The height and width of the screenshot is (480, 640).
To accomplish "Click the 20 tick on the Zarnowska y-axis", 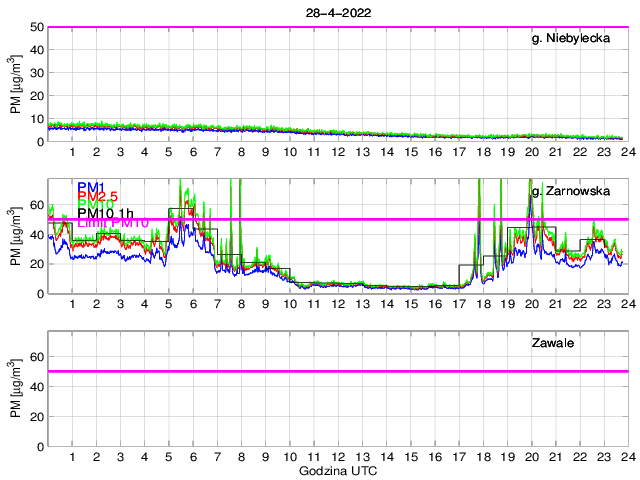I will [35, 264].
